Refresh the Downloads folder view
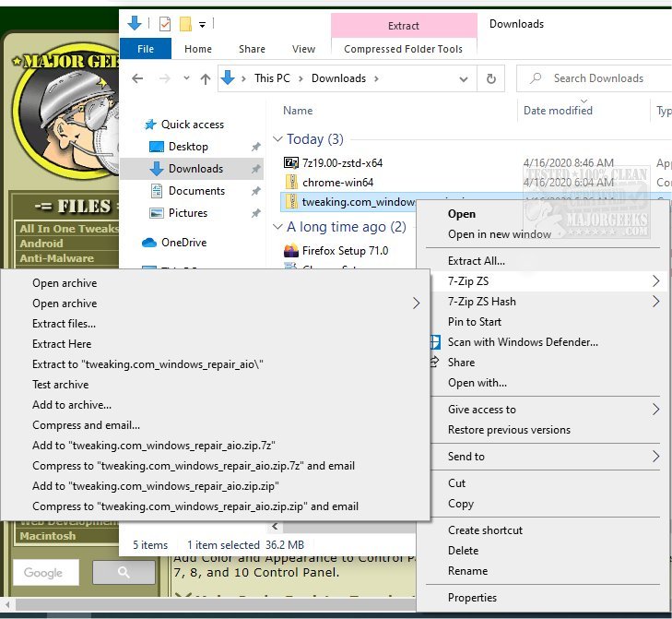 coord(491,79)
